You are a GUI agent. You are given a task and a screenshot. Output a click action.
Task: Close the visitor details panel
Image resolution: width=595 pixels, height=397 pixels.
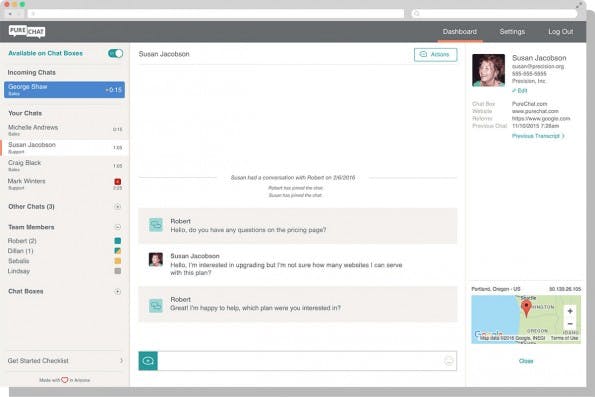526,361
